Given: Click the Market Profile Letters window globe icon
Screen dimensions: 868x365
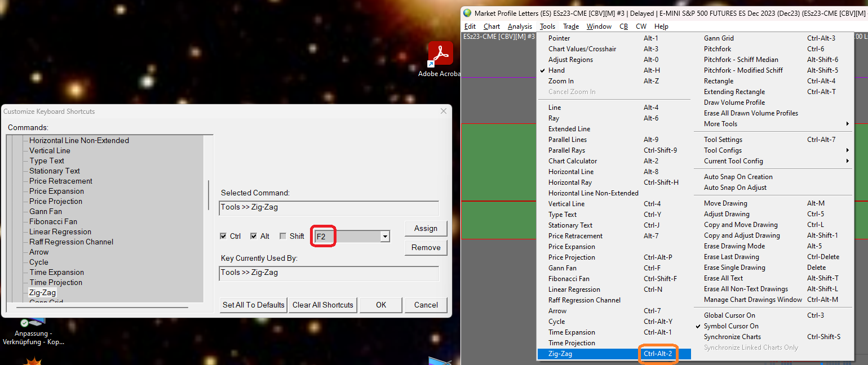Looking at the screenshot, I should pyautogui.click(x=467, y=13).
